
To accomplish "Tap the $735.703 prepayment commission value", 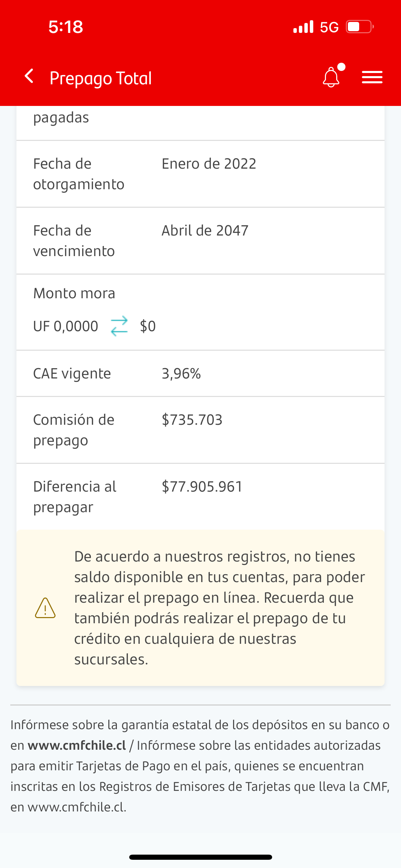I will pos(192,420).
